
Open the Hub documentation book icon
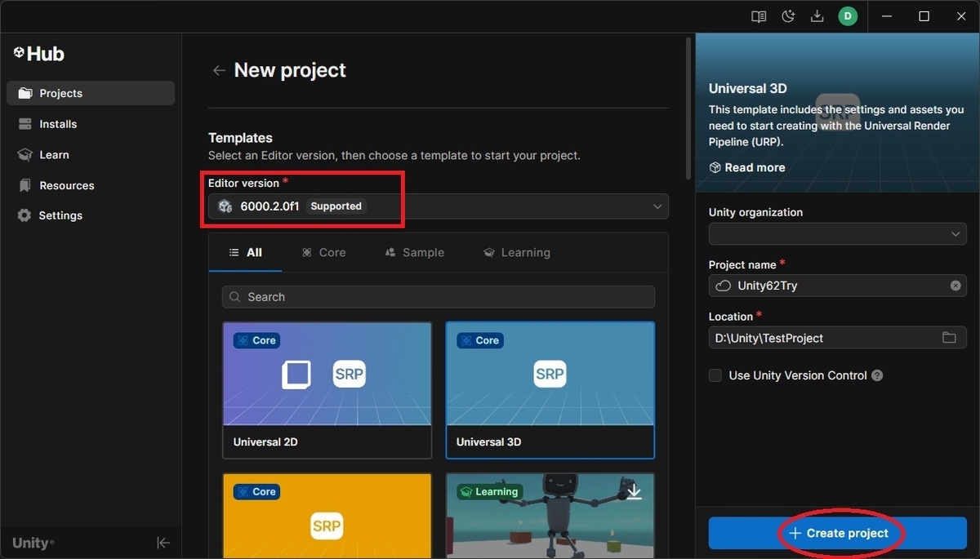coord(758,16)
